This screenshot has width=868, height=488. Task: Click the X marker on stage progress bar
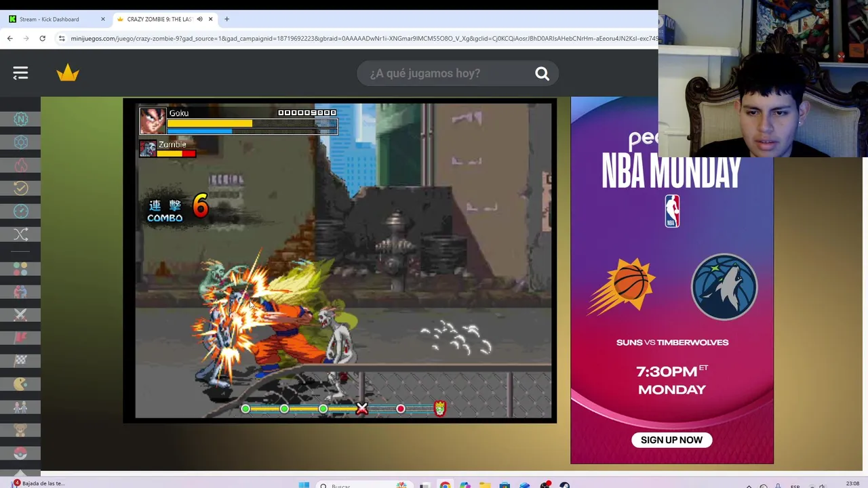(x=361, y=409)
